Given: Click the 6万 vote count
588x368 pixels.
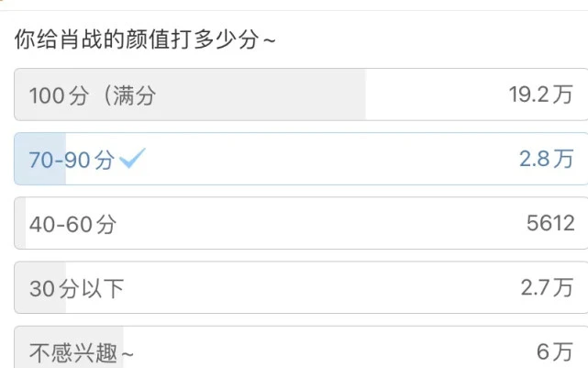Looking at the screenshot, I should [555, 352].
